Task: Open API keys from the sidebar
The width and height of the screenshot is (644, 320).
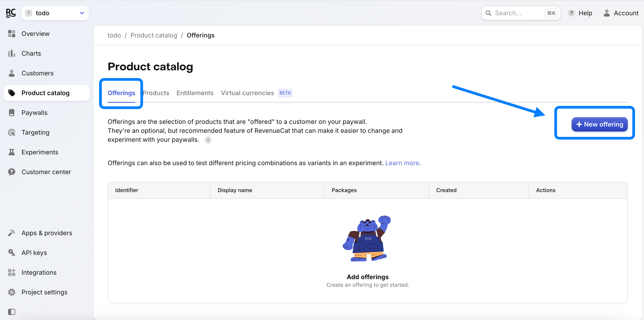Action: click(34, 253)
